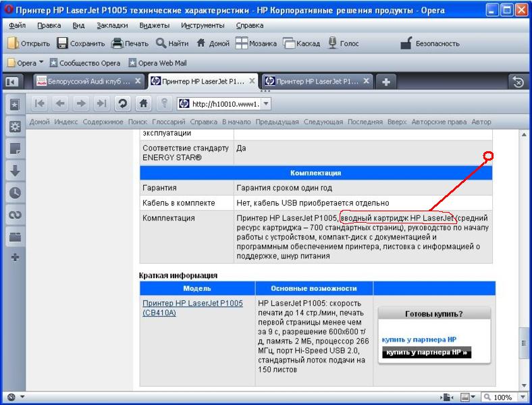Open the Downloads panel in sidebar
This screenshot has height=405, width=532.
point(15,170)
